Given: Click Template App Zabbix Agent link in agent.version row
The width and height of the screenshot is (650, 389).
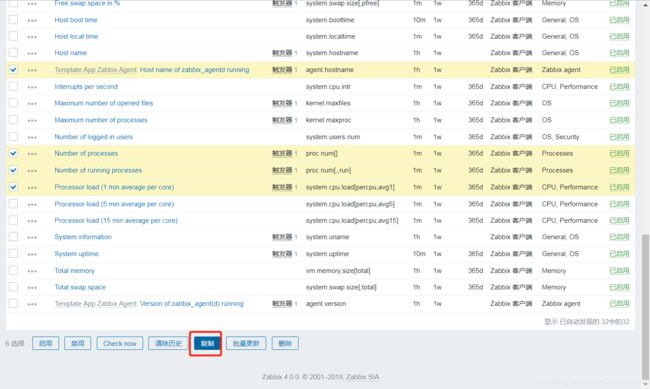Looking at the screenshot, I should point(96,304).
